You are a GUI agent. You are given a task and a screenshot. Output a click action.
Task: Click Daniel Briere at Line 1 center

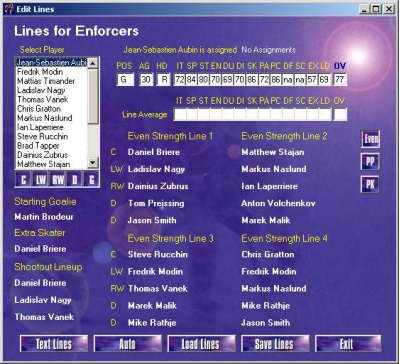[154, 152]
